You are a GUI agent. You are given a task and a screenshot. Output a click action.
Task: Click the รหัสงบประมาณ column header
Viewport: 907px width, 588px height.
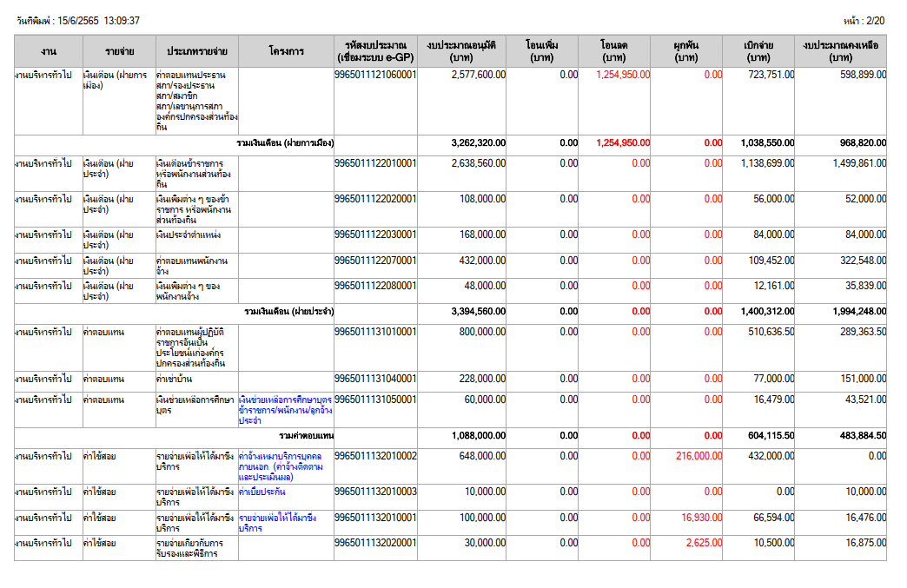click(x=375, y=50)
